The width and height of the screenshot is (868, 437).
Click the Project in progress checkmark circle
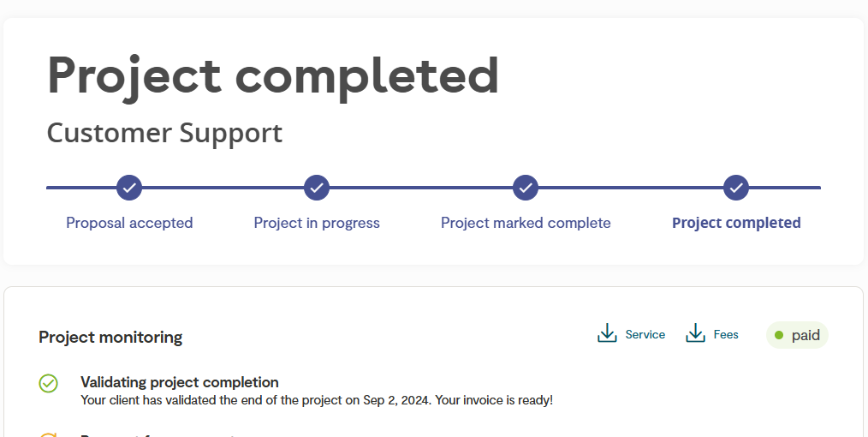317,188
